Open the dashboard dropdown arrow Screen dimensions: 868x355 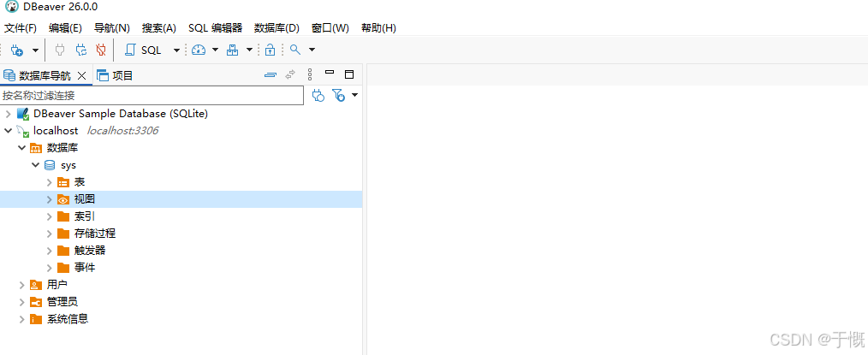pyautogui.click(x=216, y=50)
